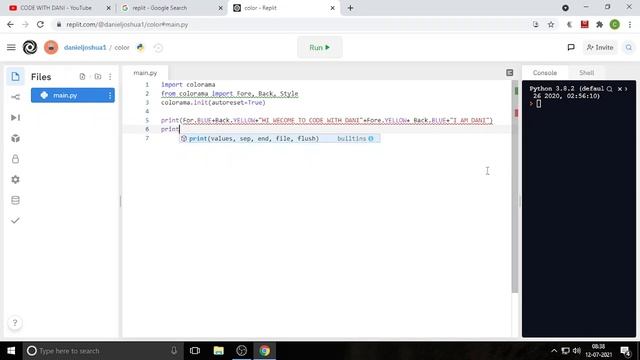The image size is (640, 360).
Task: Click code line 1 import colorama
Action: click(188, 84)
